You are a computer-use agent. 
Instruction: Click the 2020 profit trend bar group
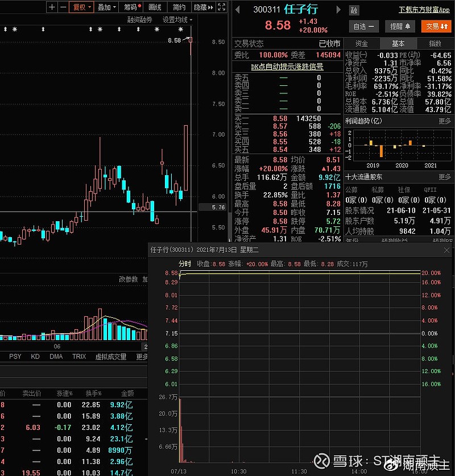pos(403,144)
